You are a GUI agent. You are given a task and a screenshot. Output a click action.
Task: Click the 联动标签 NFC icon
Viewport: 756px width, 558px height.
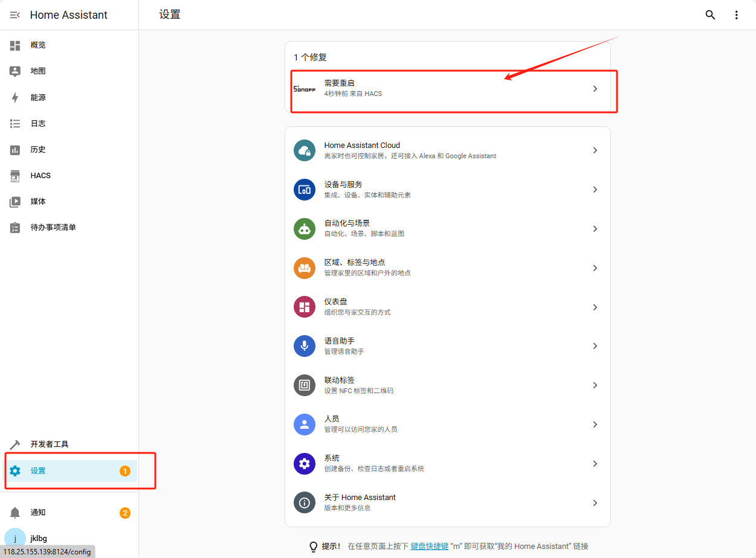point(305,385)
